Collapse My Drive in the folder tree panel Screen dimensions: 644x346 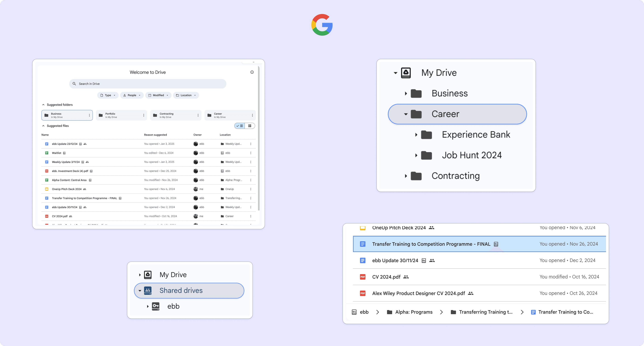pyautogui.click(x=396, y=73)
